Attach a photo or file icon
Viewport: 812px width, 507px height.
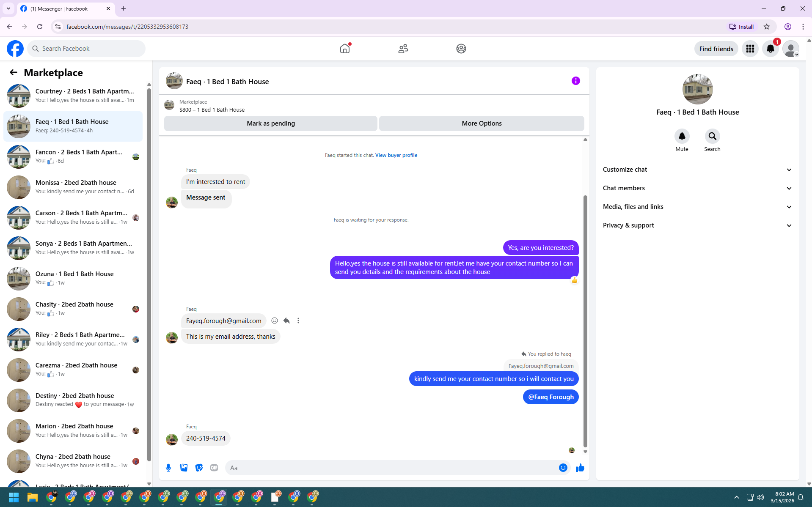click(184, 468)
